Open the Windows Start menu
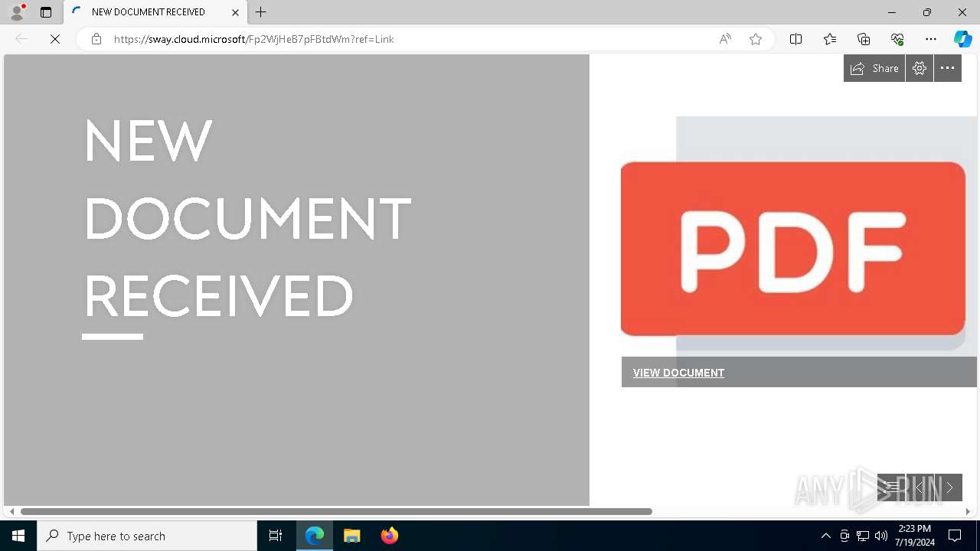The height and width of the screenshot is (551, 980). click(x=18, y=536)
